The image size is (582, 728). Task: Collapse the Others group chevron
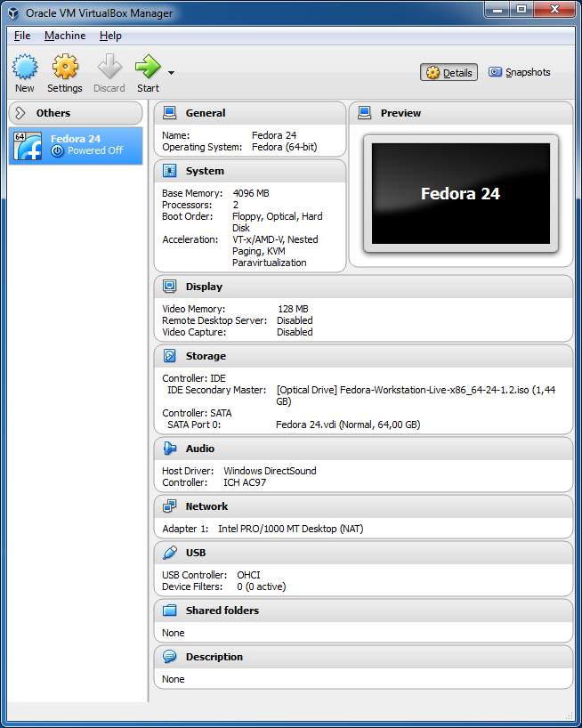click(20, 113)
